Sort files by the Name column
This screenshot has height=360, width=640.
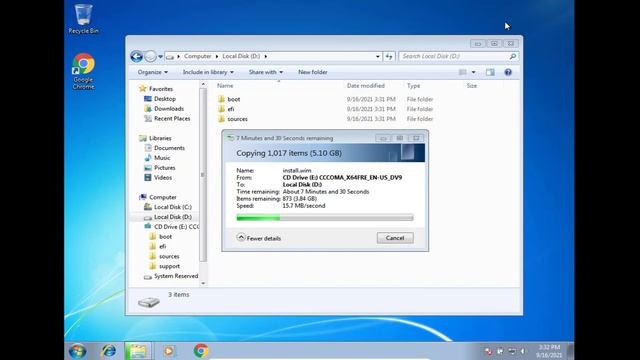tap(225, 86)
